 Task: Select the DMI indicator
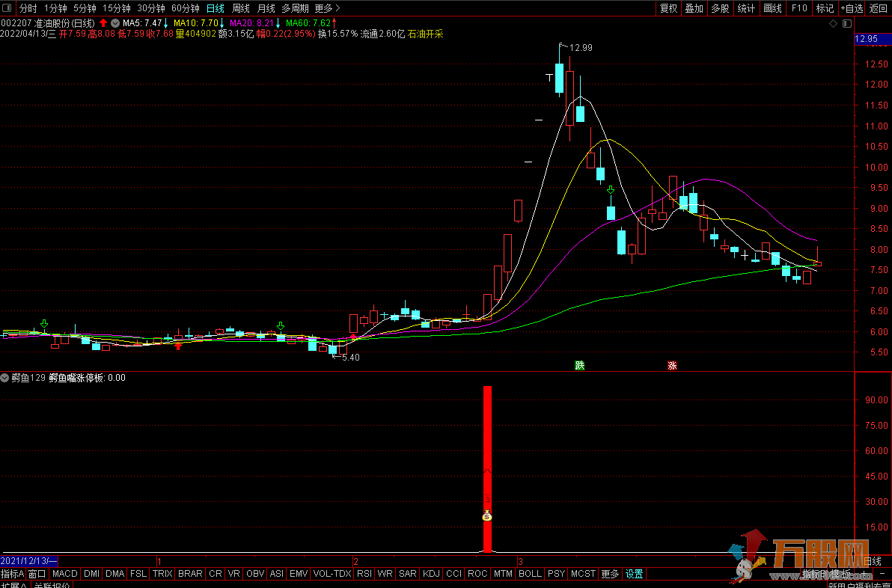coord(91,574)
